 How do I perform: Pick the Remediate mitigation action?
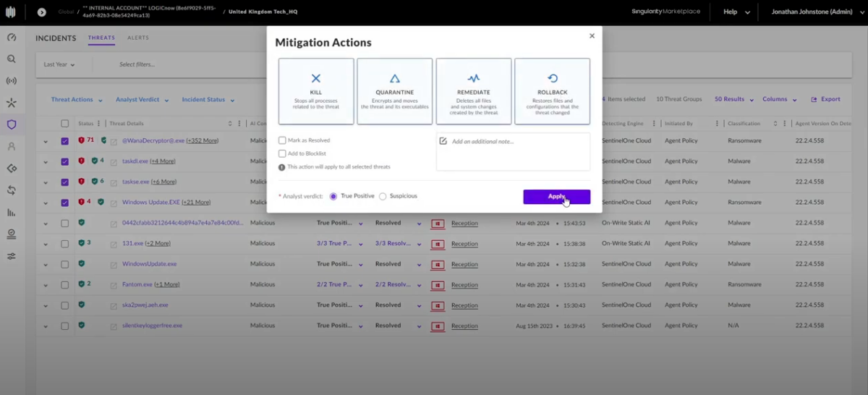(x=473, y=91)
